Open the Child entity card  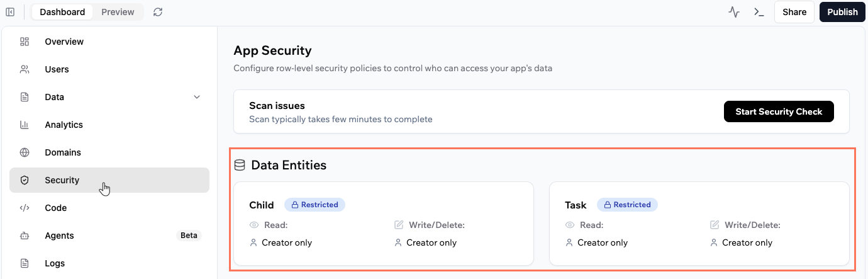pos(383,224)
